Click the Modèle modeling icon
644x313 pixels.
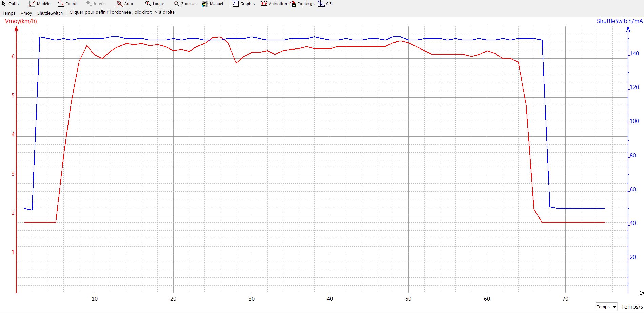point(40,4)
